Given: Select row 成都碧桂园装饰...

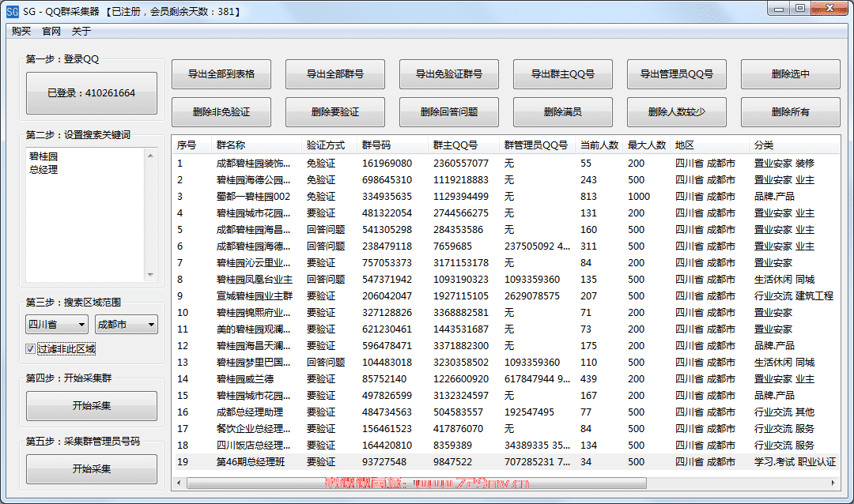Looking at the screenshot, I should click(507, 164).
